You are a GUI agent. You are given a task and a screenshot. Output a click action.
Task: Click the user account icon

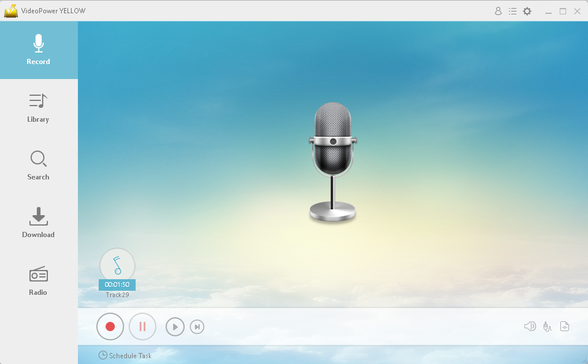(498, 11)
